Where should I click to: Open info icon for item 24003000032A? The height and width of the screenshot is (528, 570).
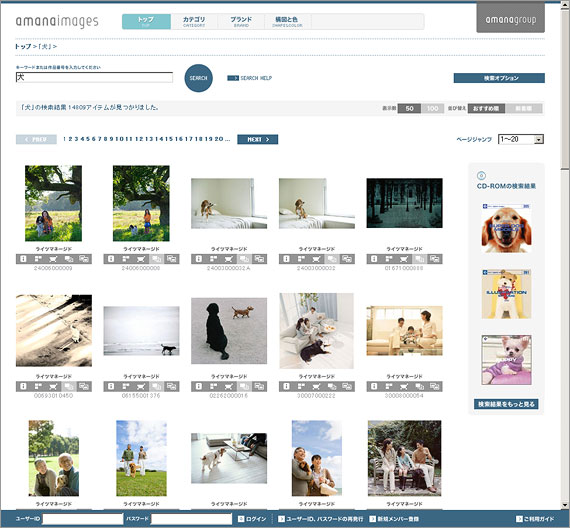tap(198, 259)
